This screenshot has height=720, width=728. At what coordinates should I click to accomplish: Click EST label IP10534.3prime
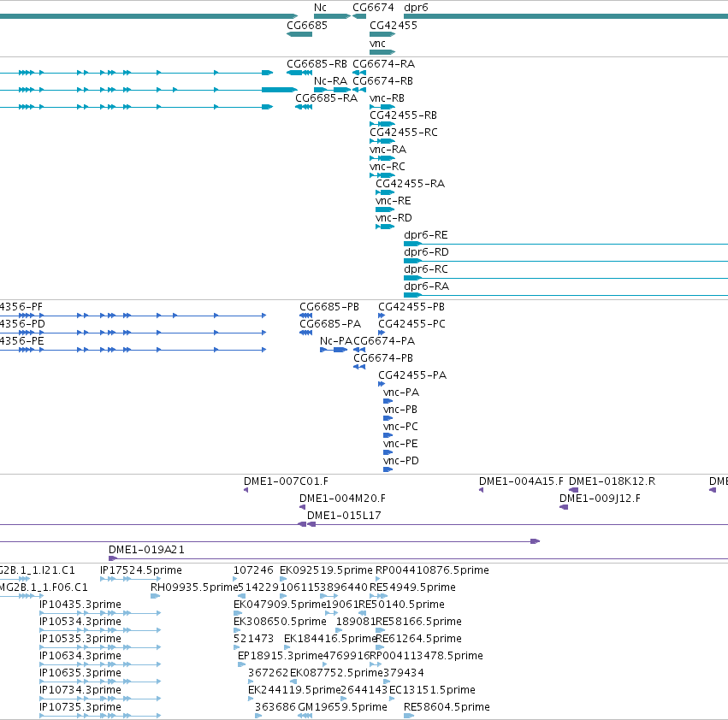80,621
